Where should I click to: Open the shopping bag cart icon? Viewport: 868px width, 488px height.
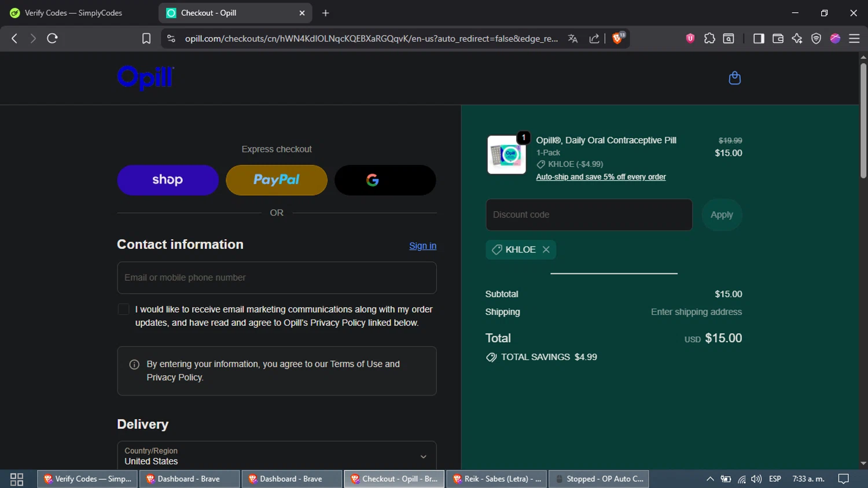point(734,78)
